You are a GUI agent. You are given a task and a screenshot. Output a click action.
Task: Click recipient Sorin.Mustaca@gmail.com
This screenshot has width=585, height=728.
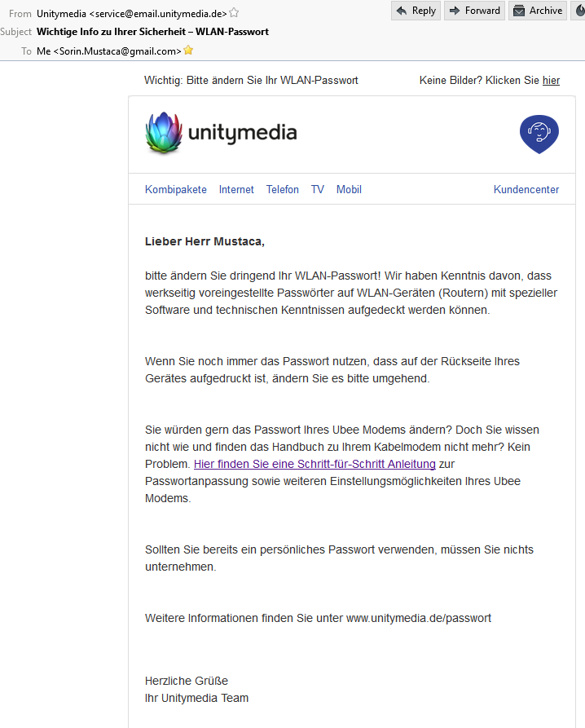pos(117,51)
